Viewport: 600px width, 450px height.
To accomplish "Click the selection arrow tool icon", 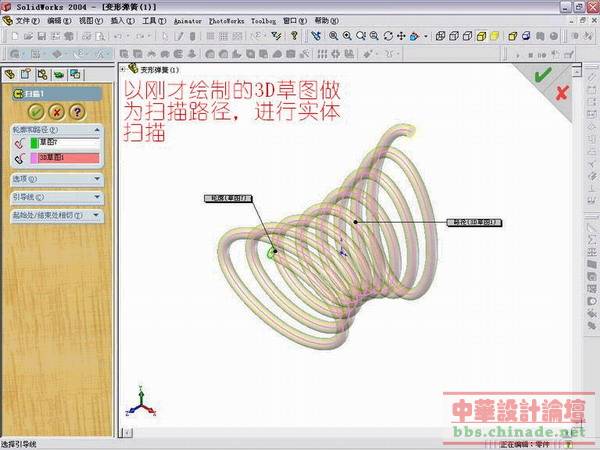I will pos(165,36).
